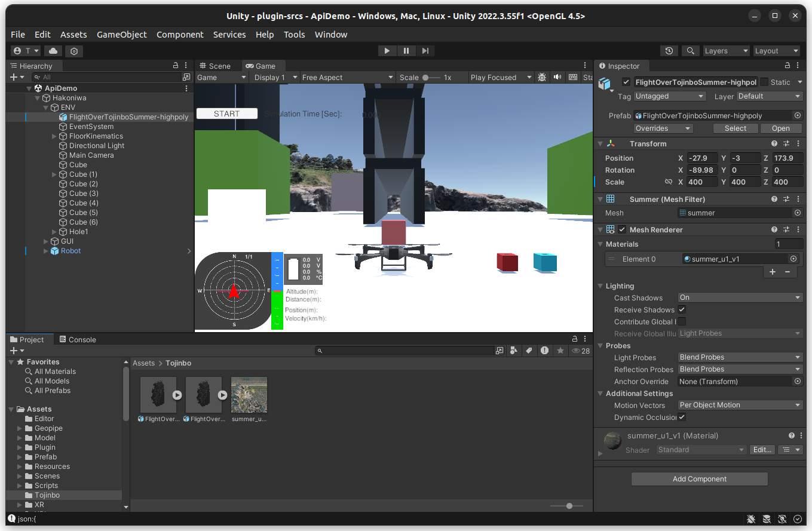Open the Undo History icon
The height and width of the screenshot is (531, 812).
tap(669, 51)
